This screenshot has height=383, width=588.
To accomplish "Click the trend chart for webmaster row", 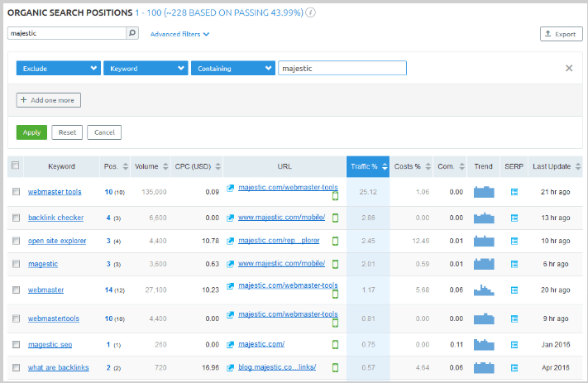I will (x=484, y=290).
